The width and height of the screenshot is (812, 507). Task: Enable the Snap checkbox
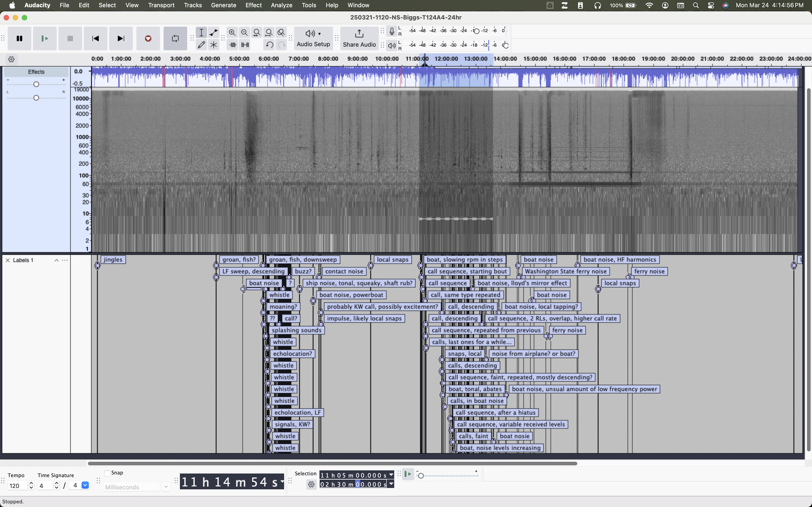(107, 473)
